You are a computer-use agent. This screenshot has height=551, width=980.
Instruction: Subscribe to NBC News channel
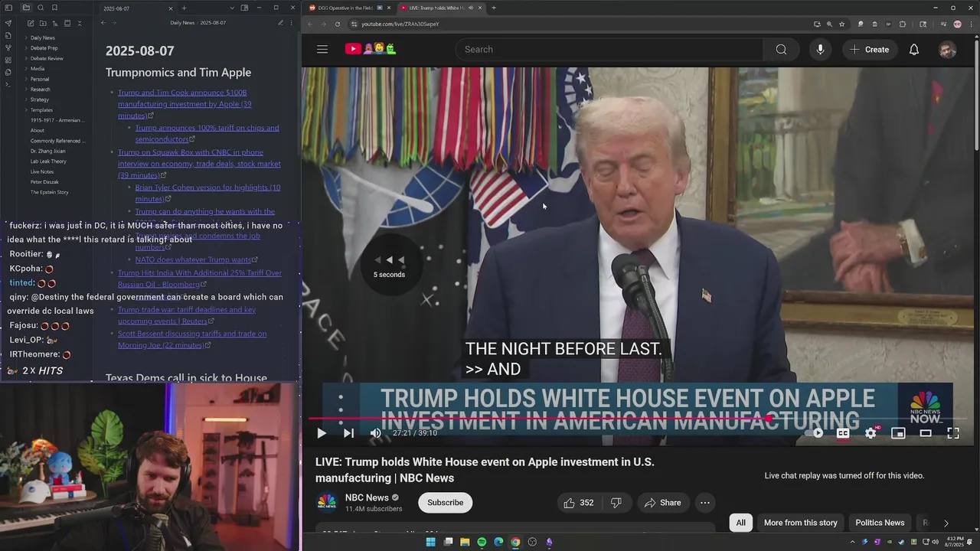point(445,503)
